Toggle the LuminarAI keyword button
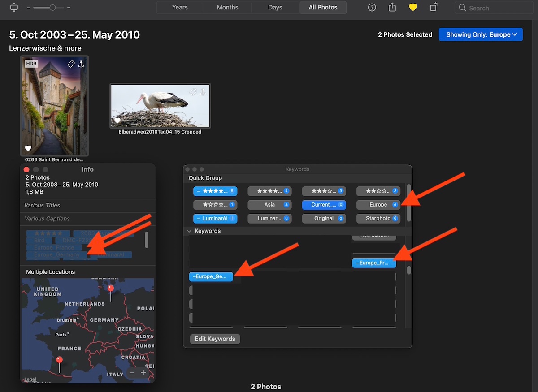538x392 pixels. [x=215, y=219]
